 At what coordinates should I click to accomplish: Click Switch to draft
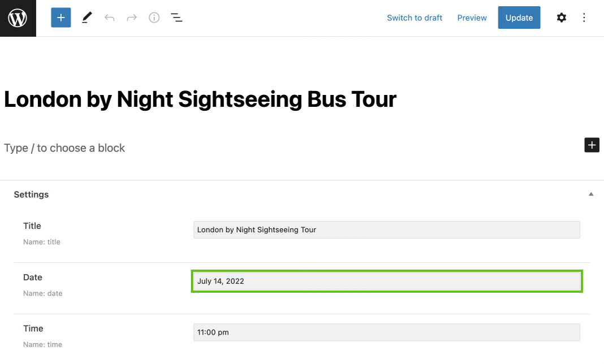click(415, 18)
